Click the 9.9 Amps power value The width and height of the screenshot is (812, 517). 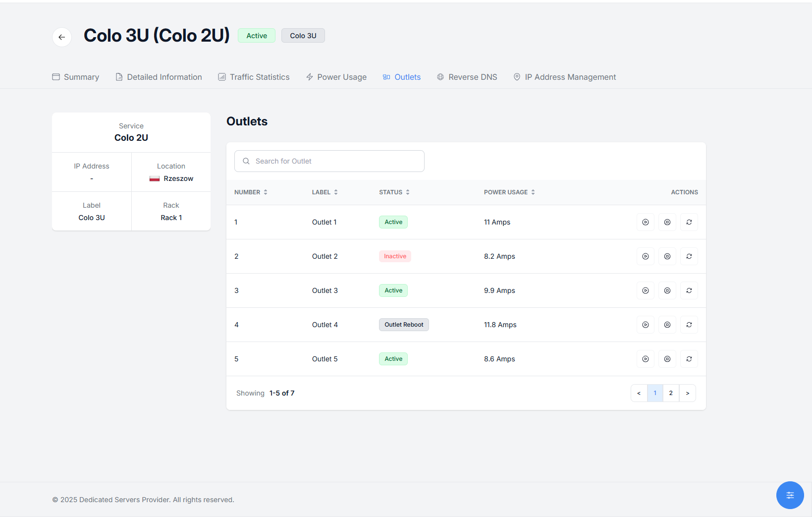point(499,290)
